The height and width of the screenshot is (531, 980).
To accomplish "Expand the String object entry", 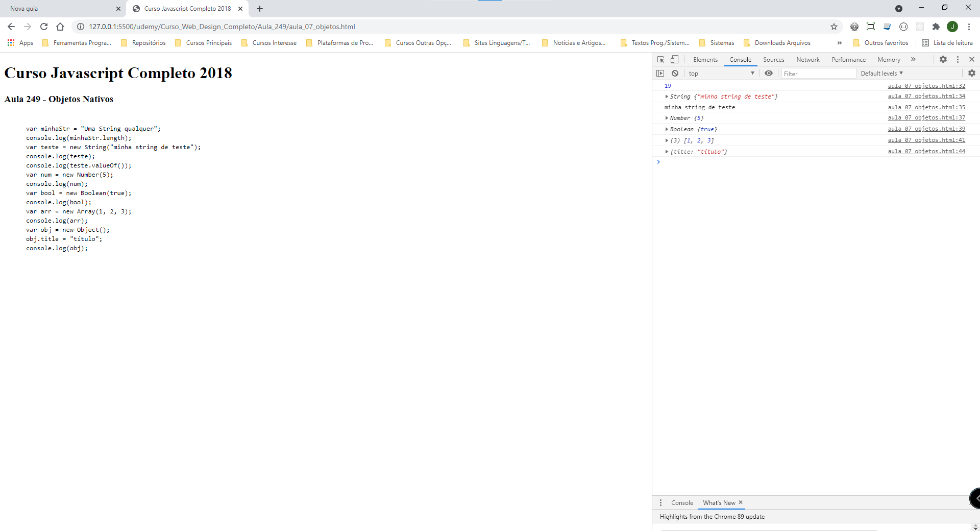I will pyautogui.click(x=667, y=96).
